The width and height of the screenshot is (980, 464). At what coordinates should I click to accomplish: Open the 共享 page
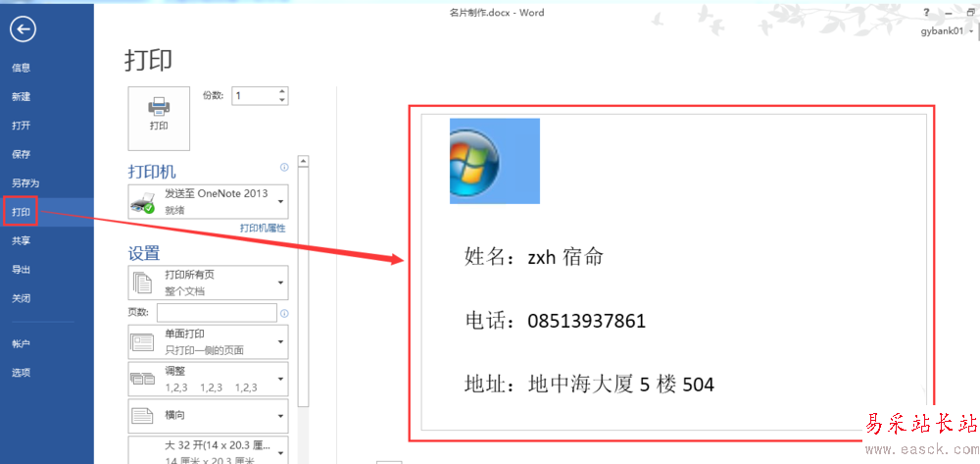click(22, 240)
